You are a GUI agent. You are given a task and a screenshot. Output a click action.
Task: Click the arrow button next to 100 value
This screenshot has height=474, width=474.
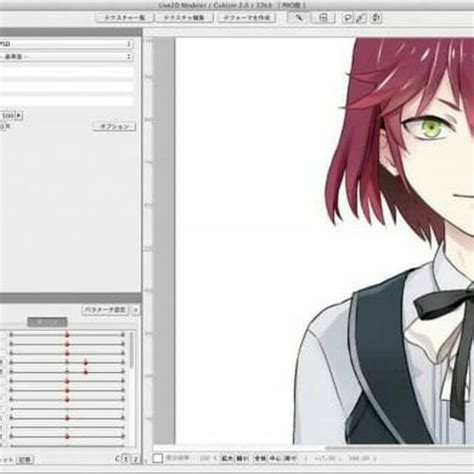19,116
